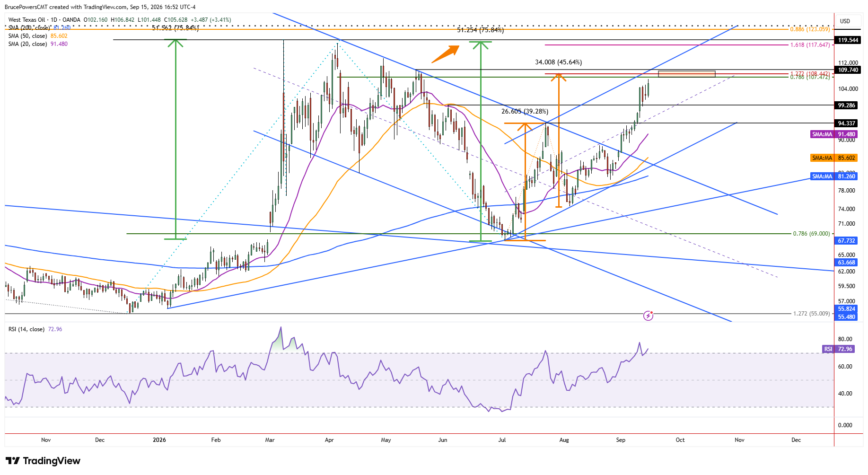The width and height of the screenshot is (868, 475).
Task: Click the 26.605 (39.28%) measurement label
Action: click(x=525, y=112)
